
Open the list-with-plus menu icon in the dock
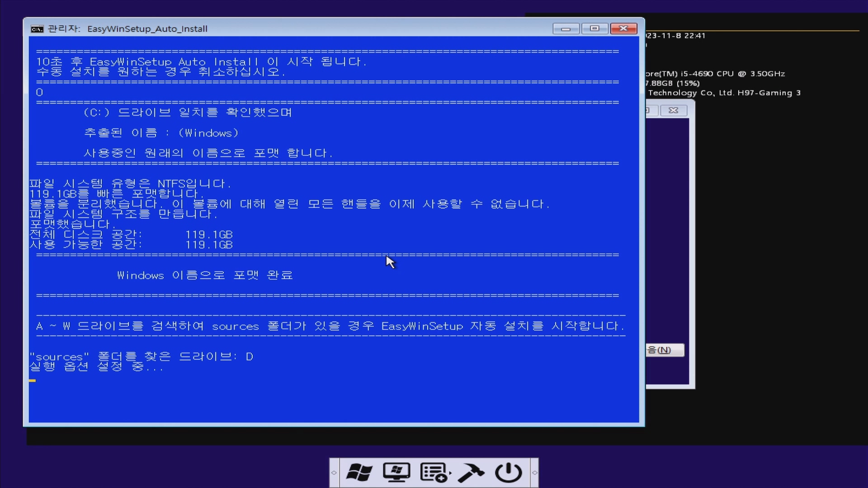click(434, 473)
